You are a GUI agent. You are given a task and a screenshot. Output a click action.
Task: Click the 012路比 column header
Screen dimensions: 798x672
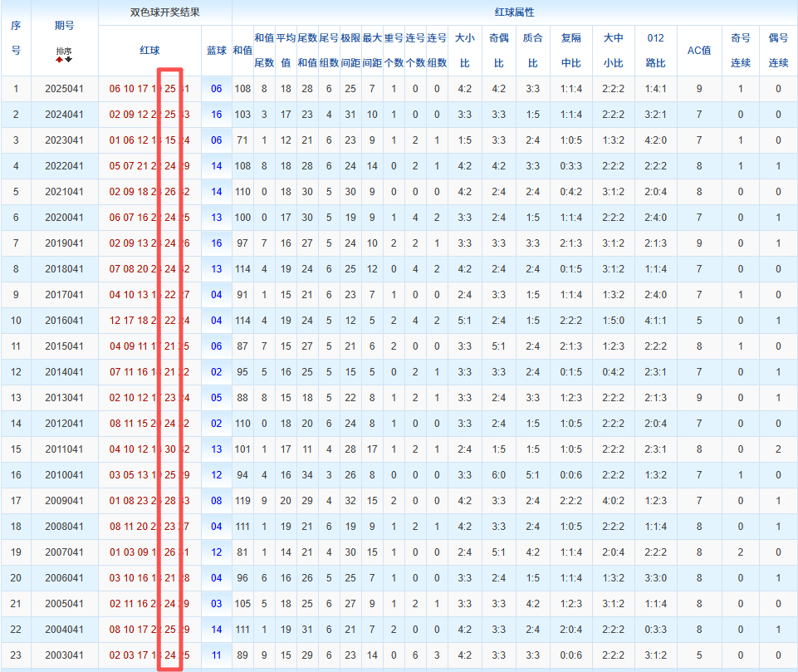pos(655,50)
